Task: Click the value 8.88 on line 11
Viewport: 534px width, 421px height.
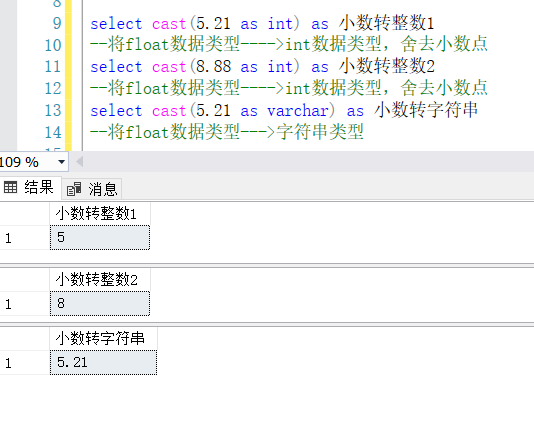Action: (213, 67)
